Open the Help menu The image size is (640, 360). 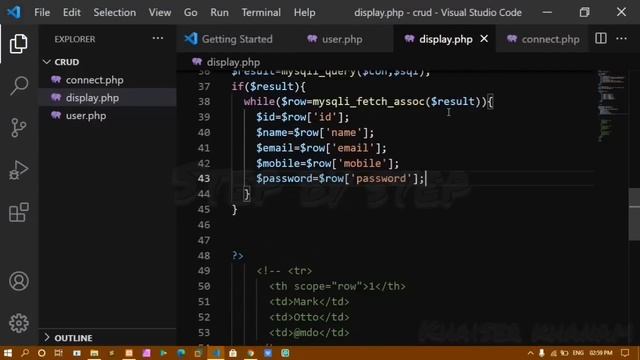point(304,12)
